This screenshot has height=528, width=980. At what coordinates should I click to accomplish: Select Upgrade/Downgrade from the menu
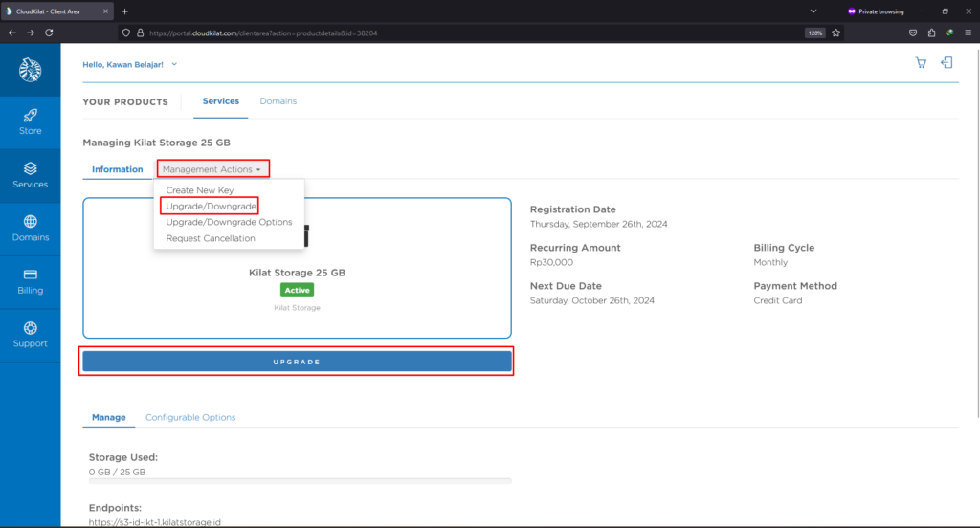pyautogui.click(x=211, y=206)
